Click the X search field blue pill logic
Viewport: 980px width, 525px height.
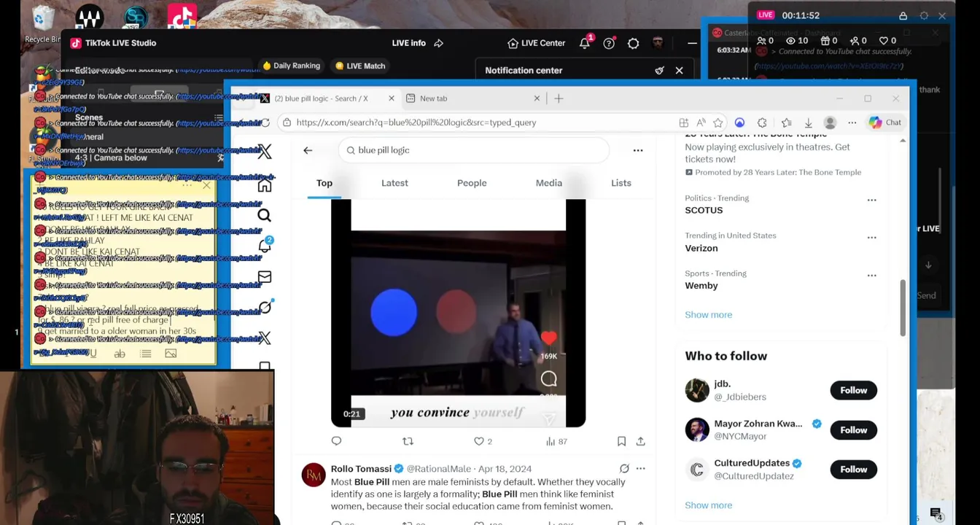point(474,150)
